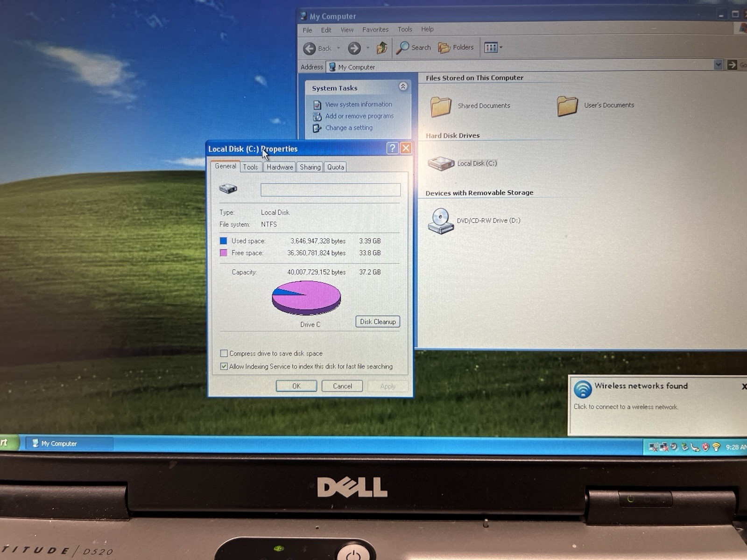Click the '37.2 GB' capacity value
Viewport: 747px width, 560px height.
(370, 272)
